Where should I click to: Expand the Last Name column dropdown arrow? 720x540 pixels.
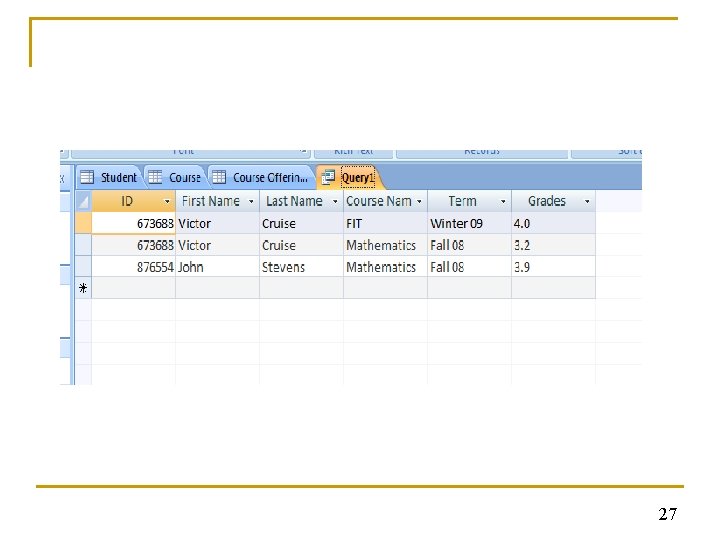coord(335,202)
